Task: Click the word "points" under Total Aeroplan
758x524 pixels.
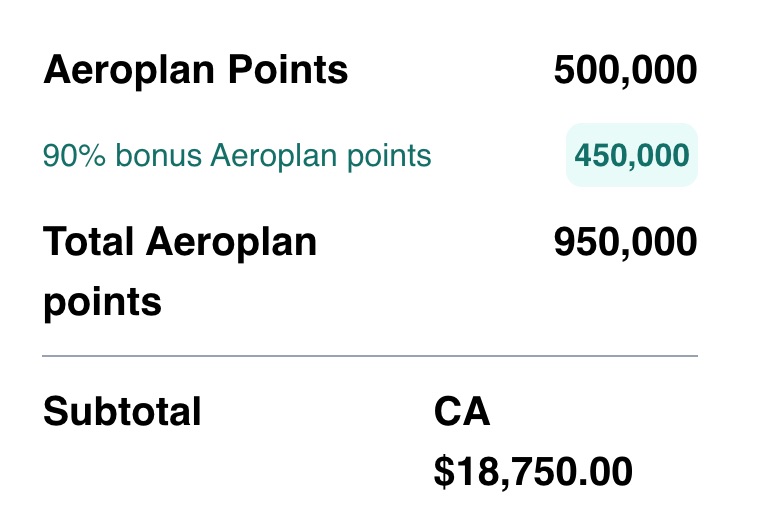Action: (102, 301)
